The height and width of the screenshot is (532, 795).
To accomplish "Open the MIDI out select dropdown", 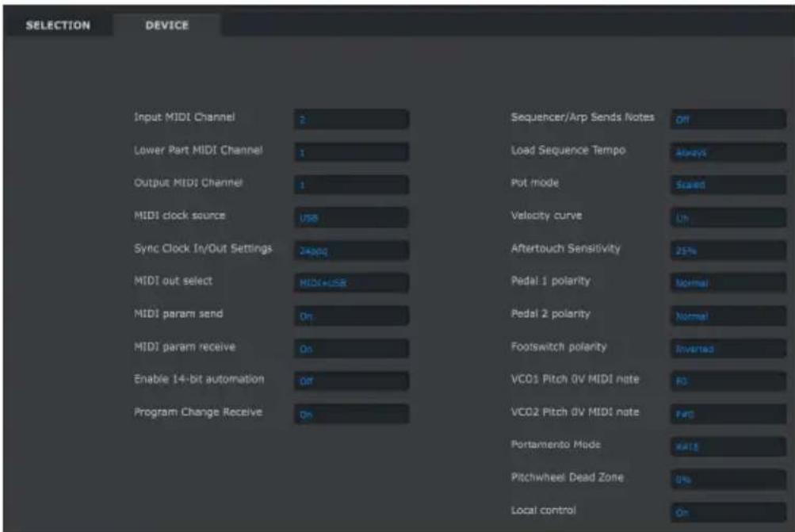I will click(351, 283).
